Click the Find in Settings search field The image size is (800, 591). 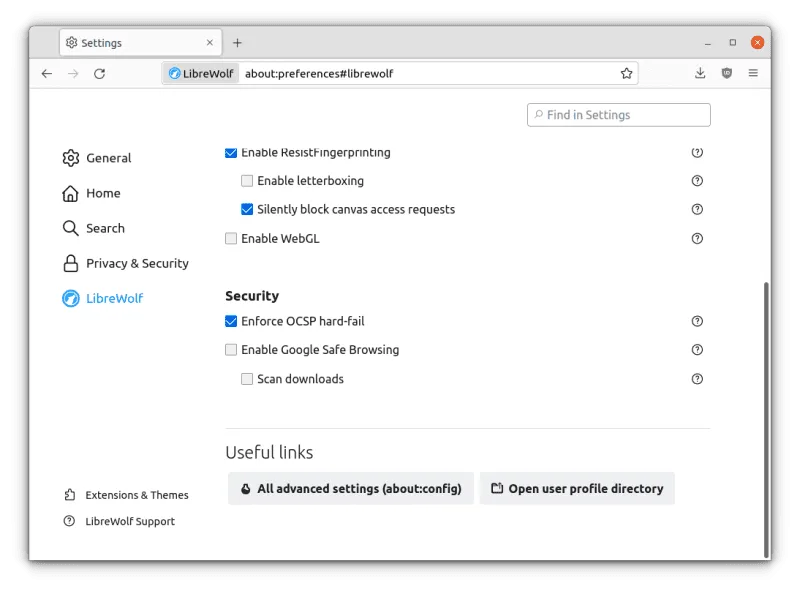click(620, 115)
